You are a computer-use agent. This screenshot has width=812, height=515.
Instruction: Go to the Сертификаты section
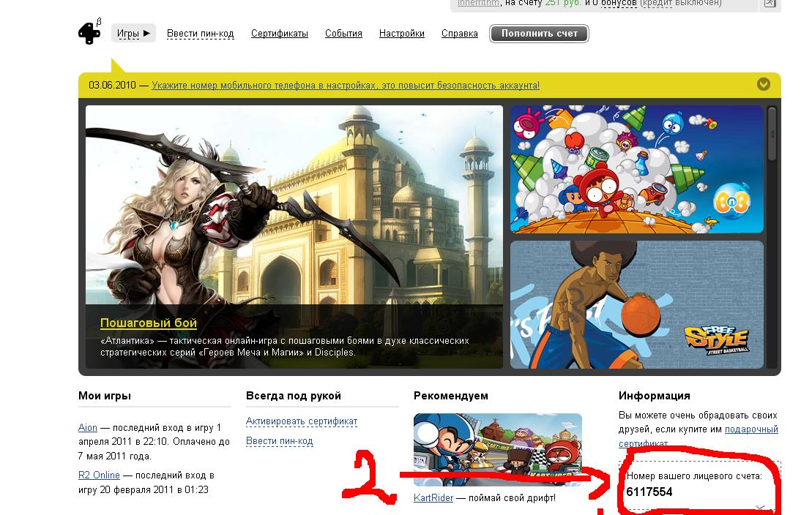tap(280, 33)
